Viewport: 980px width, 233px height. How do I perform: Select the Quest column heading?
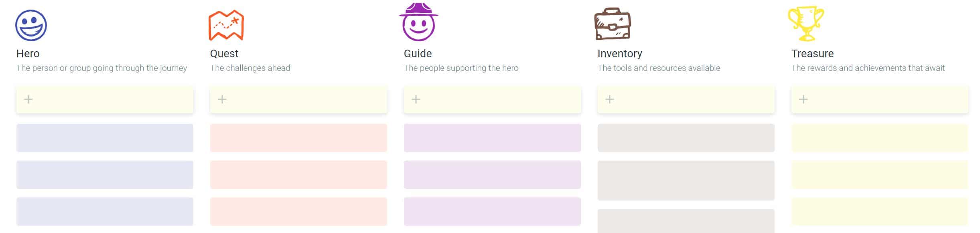pyautogui.click(x=224, y=54)
